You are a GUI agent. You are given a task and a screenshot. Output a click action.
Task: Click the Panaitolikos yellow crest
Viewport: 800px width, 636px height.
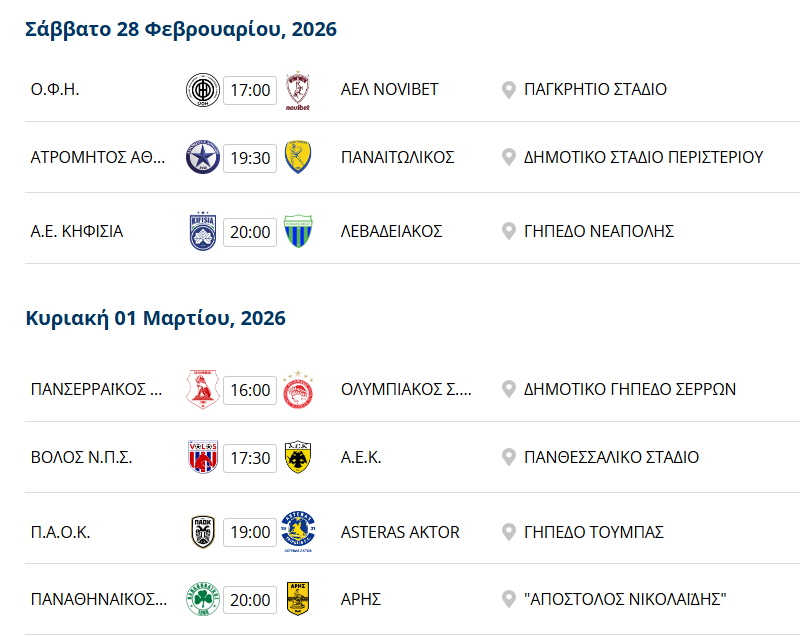click(297, 158)
